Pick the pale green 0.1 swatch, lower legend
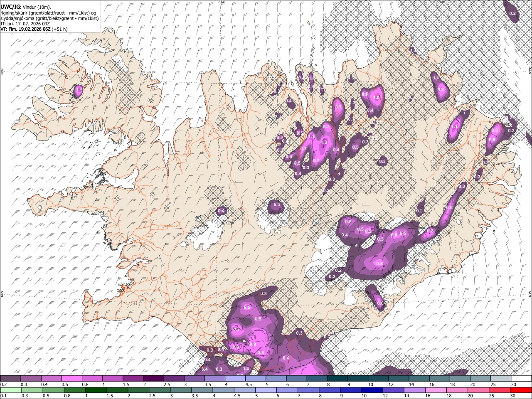Viewport: 532px width, 399px height. [11, 390]
